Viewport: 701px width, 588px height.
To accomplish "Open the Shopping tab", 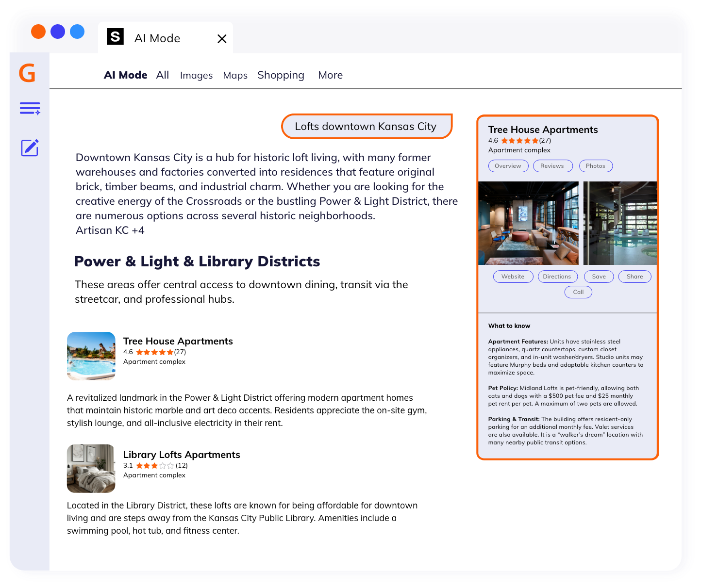I will [281, 75].
